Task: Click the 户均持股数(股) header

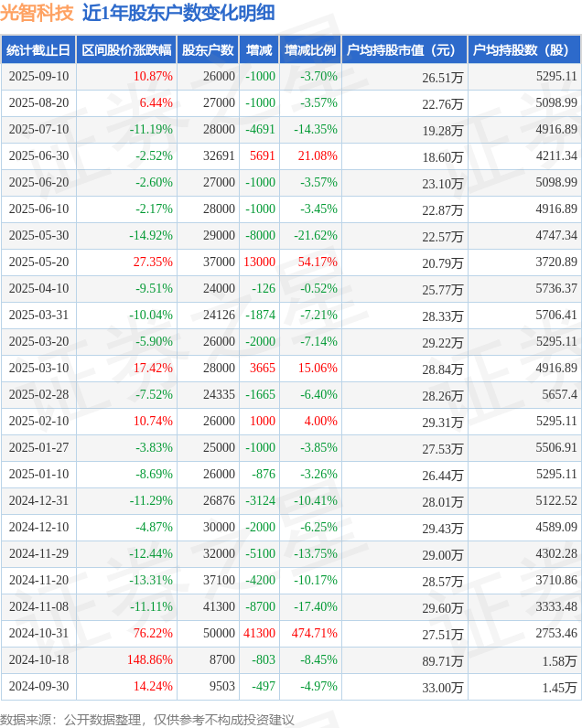Action: pos(523,49)
